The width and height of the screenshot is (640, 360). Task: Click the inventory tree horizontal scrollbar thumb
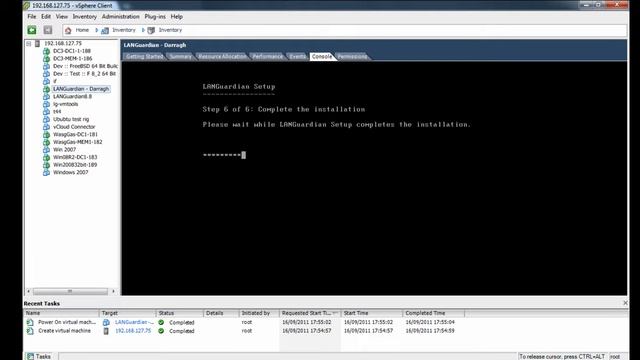point(70,291)
